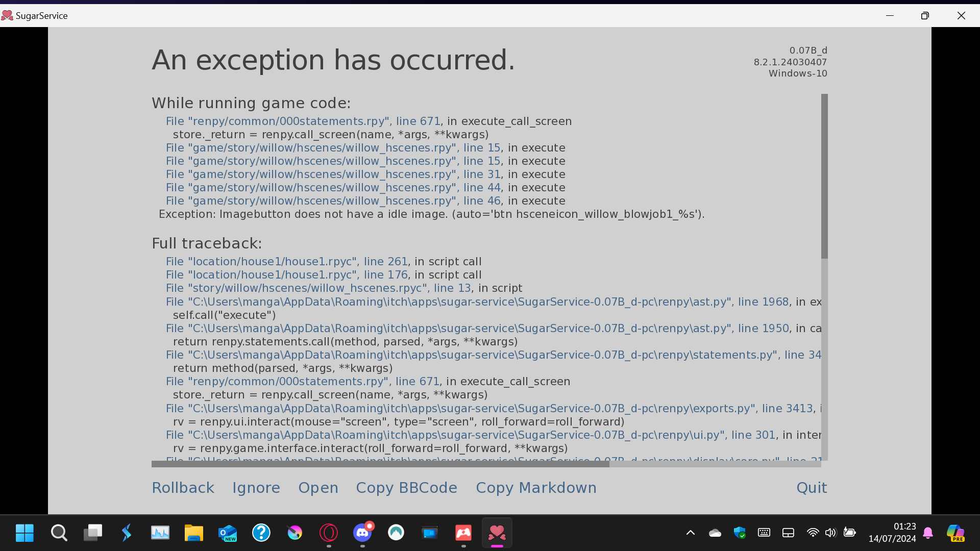Open the house1.rpyc line 176 link
This screenshot has height=551, width=980.
(287, 275)
